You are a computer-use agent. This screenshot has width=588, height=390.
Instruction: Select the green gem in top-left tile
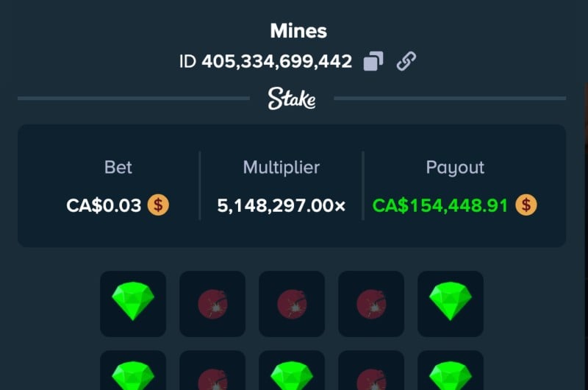133,304
